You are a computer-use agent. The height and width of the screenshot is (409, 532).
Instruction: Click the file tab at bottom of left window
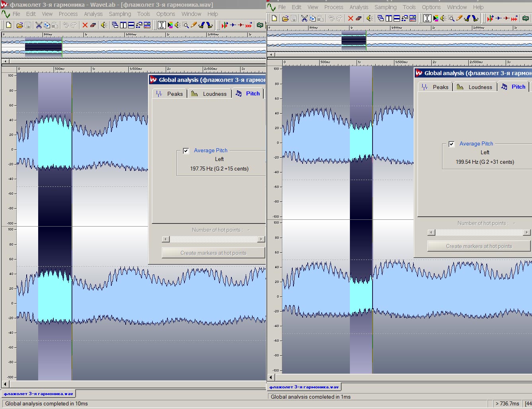[x=39, y=393]
